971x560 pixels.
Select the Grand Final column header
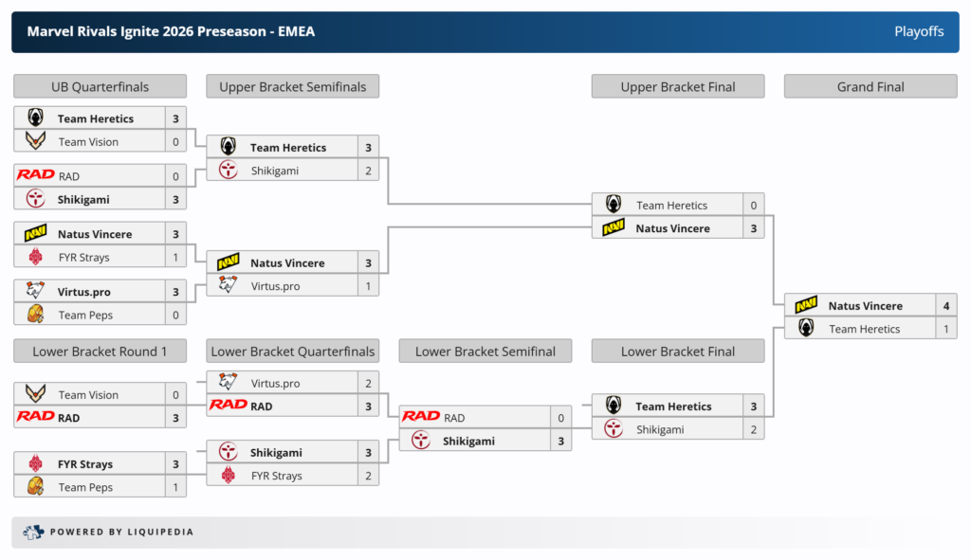pyautogui.click(x=870, y=87)
